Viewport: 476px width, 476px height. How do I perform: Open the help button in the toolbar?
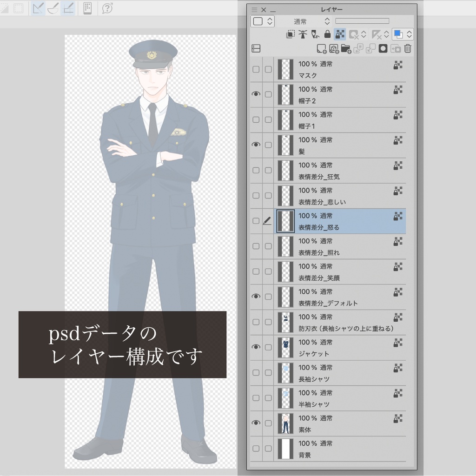coord(108,8)
